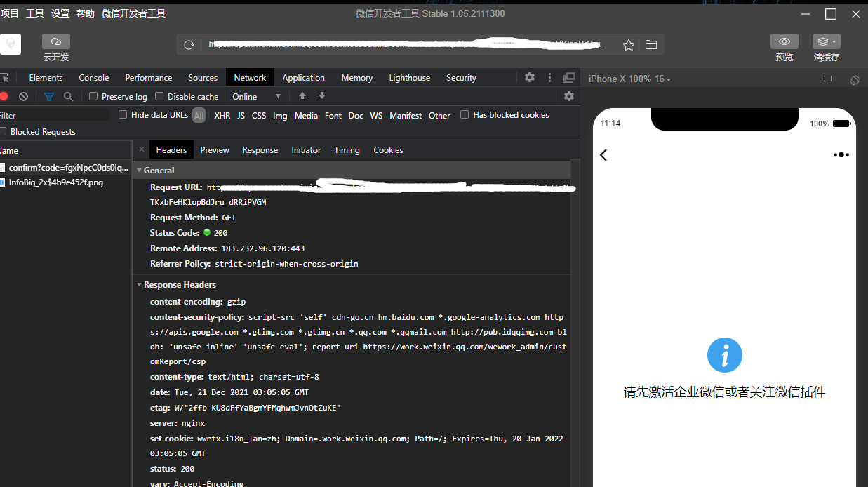This screenshot has width=868, height=487.
Task: Open the Preview tab of request details
Action: coord(215,150)
